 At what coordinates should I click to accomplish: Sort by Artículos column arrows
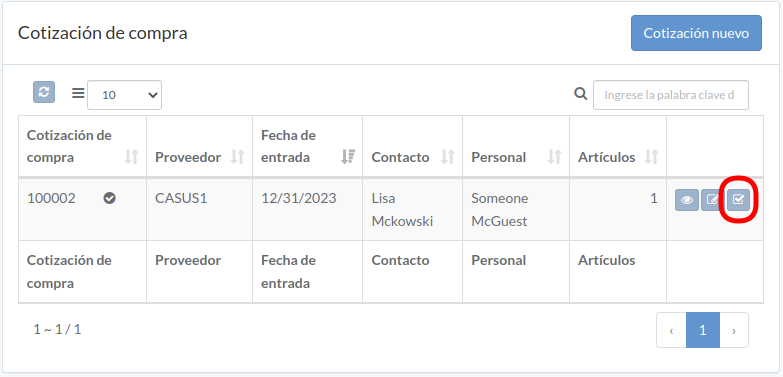[651, 157]
